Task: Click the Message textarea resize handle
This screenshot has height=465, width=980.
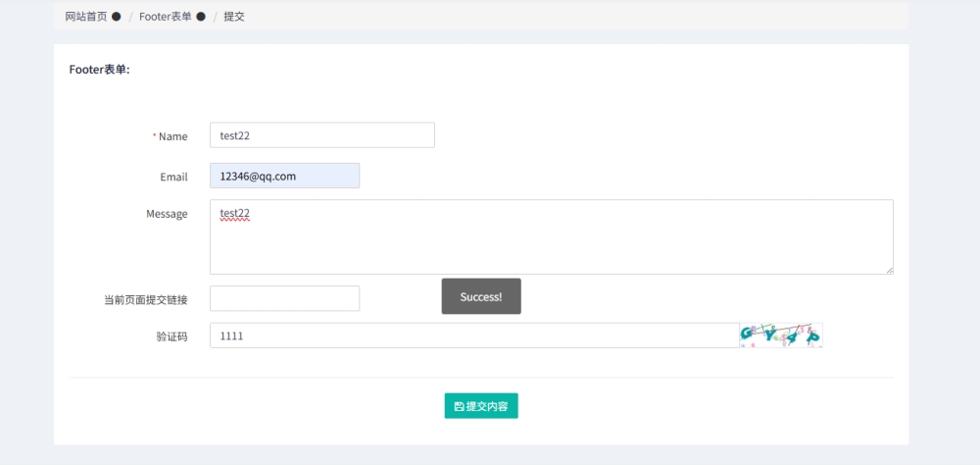Action: coord(889,270)
